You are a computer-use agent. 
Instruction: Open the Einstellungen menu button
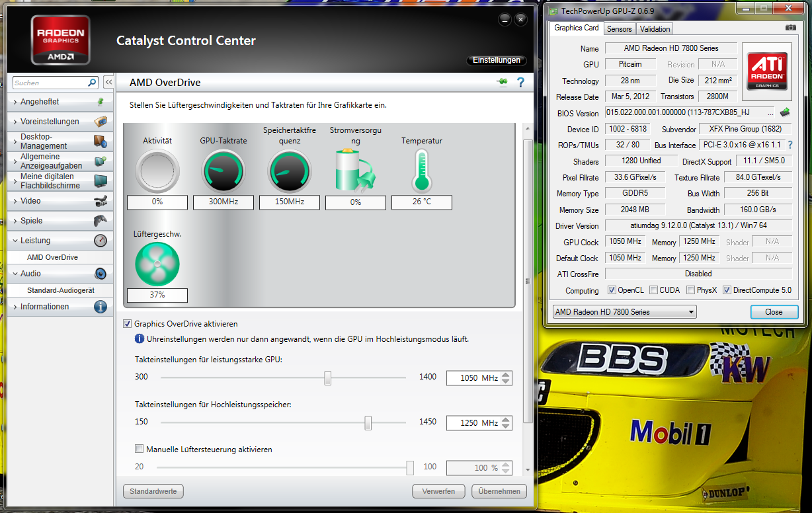coord(497,60)
